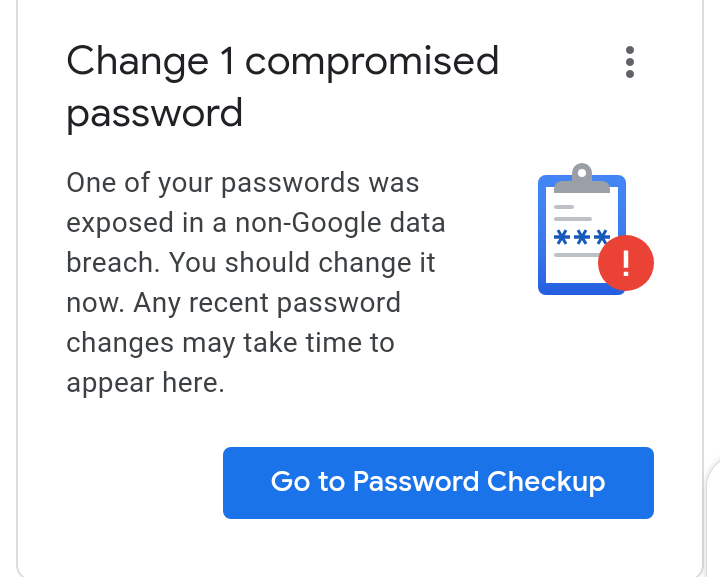720x577 pixels.
Task: Click the word 'password' in the heading
Action: 154,113
